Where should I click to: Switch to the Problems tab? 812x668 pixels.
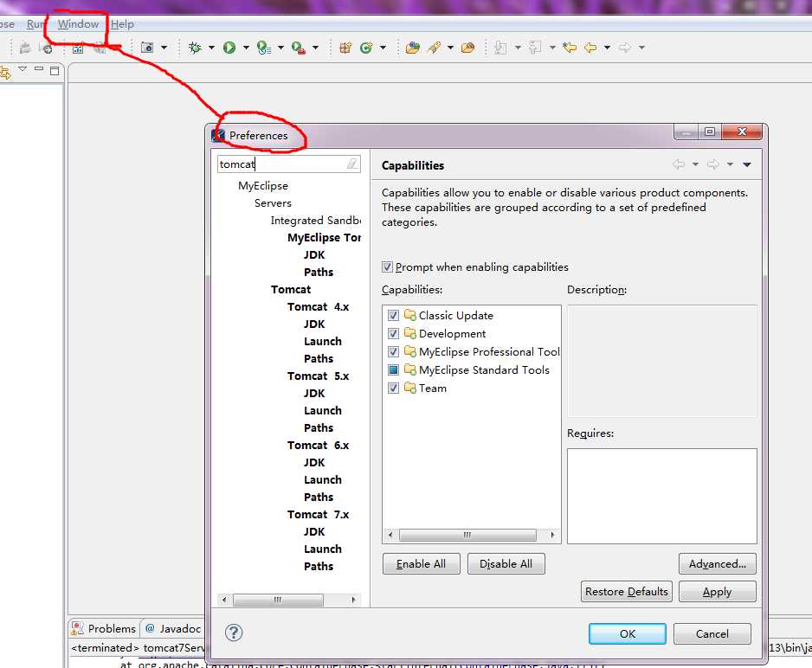point(104,628)
